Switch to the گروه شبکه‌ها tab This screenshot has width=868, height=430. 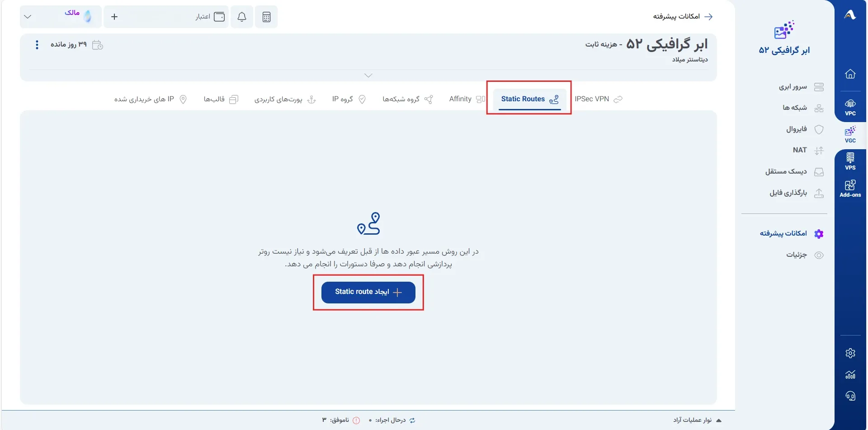(408, 99)
